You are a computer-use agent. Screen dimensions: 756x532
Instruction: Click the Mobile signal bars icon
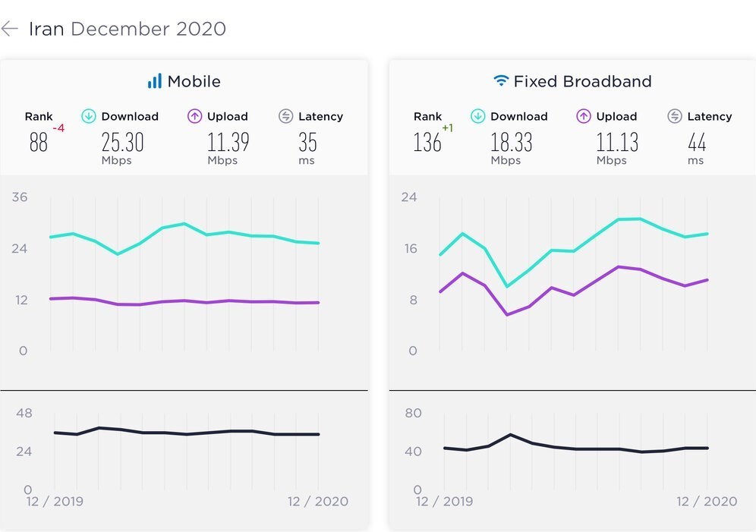tap(155, 81)
